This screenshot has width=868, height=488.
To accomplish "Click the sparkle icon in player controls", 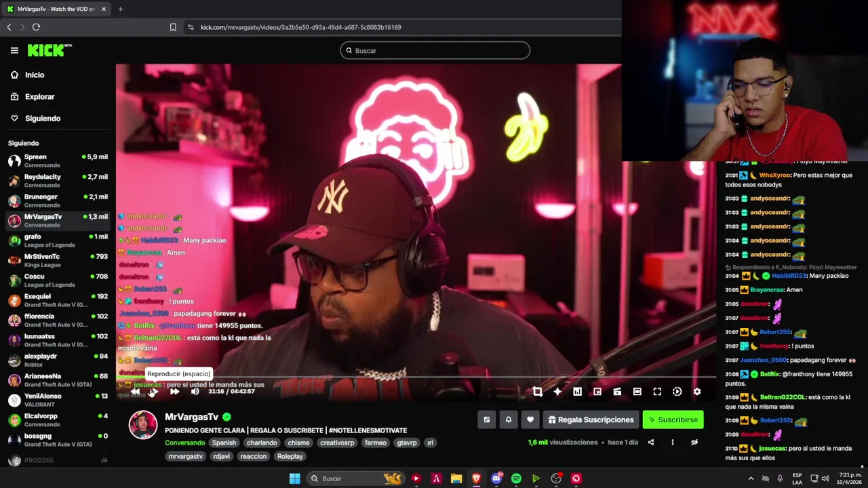I will click(x=557, y=391).
